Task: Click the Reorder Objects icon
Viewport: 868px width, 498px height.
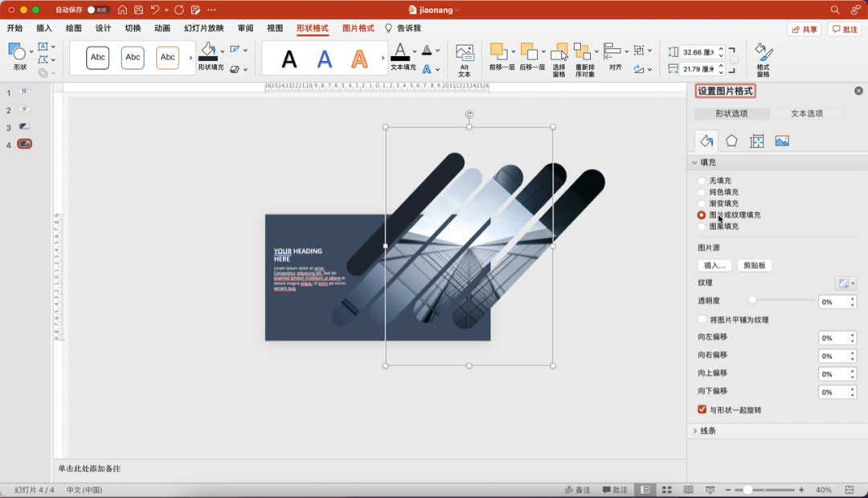Action: [x=583, y=52]
